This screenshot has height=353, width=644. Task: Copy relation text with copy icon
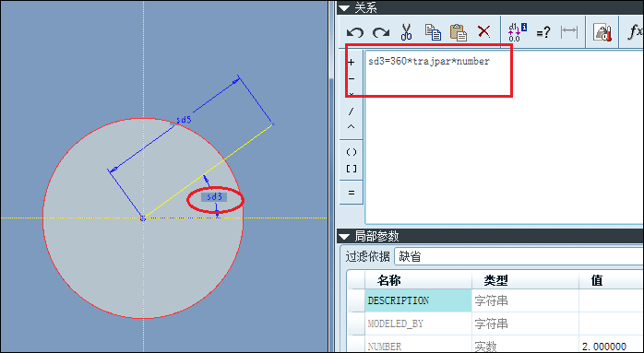coord(433,32)
